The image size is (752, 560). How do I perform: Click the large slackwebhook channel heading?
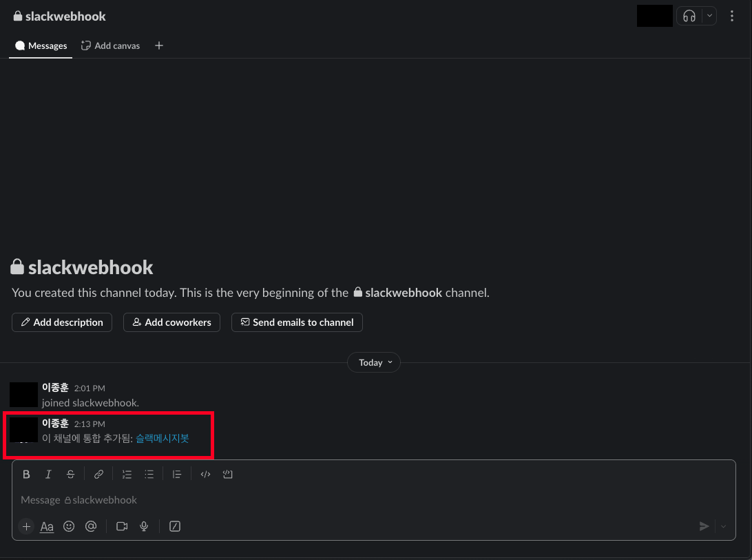pos(82,267)
